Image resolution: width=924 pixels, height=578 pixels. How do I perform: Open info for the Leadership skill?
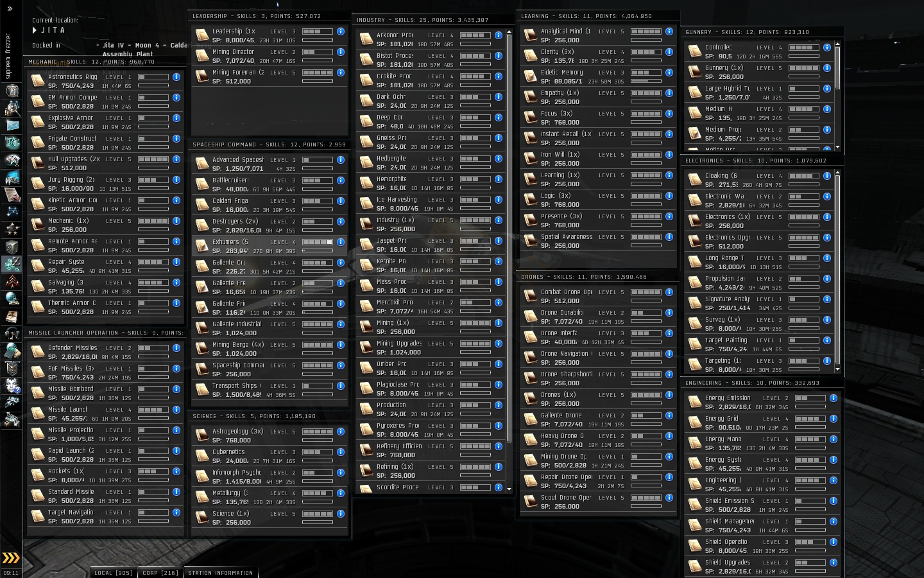pyautogui.click(x=341, y=31)
